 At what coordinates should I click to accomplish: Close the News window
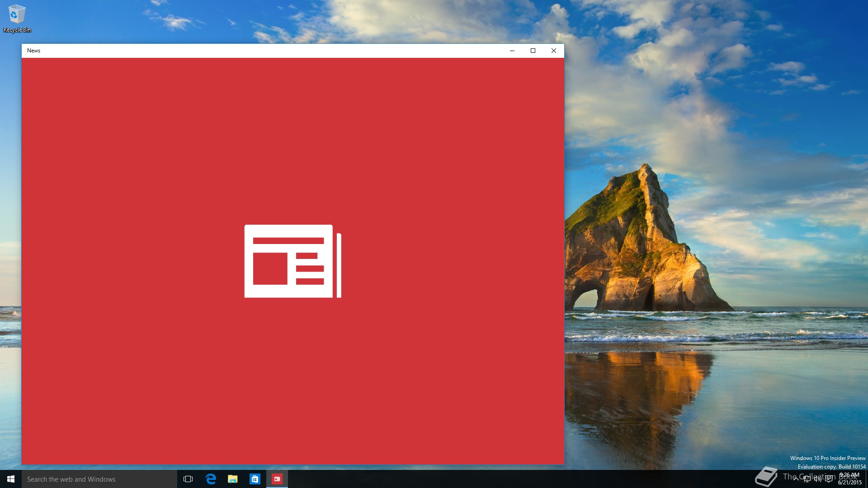(x=554, y=51)
